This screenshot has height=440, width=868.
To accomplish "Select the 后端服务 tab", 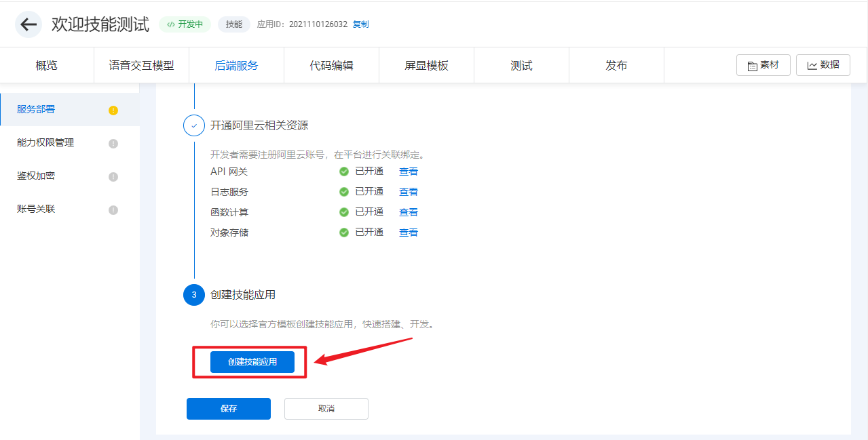I will 236,66.
